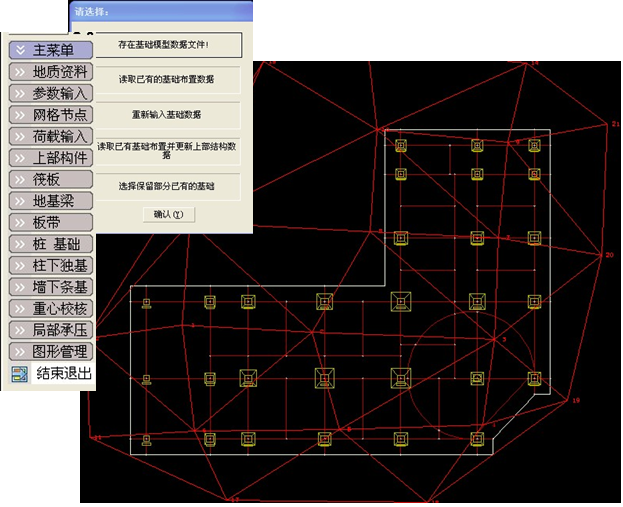Select the 筏板 menu entry

(x=50, y=179)
